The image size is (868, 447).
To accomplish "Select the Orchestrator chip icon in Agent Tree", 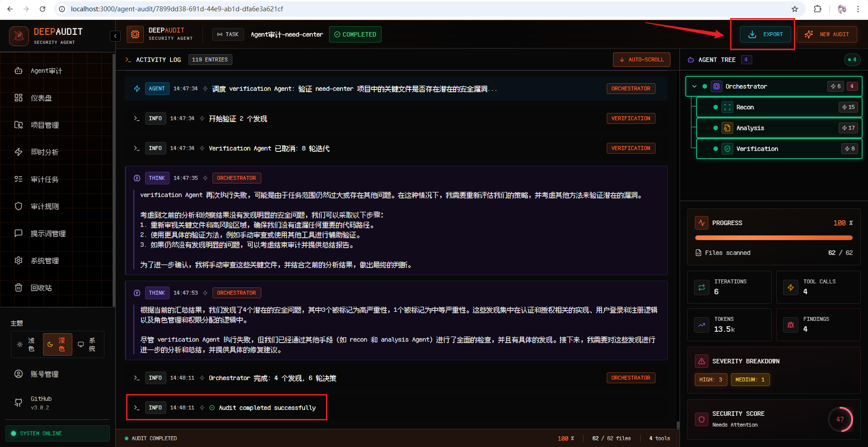I will (717, 86).
